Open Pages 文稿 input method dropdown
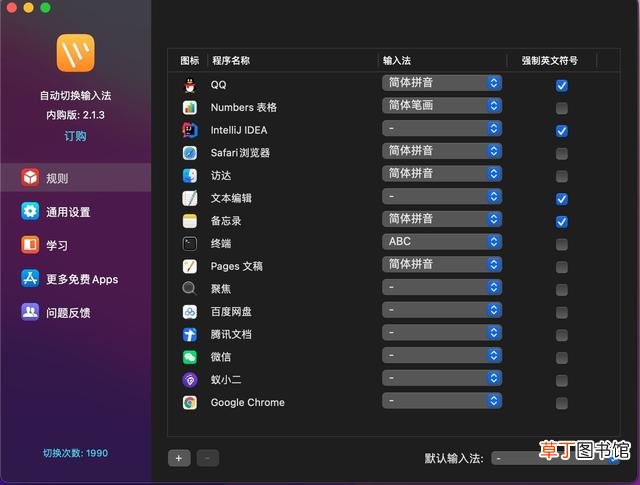Viewport: 640px width, 485px height. coord(442,264)
